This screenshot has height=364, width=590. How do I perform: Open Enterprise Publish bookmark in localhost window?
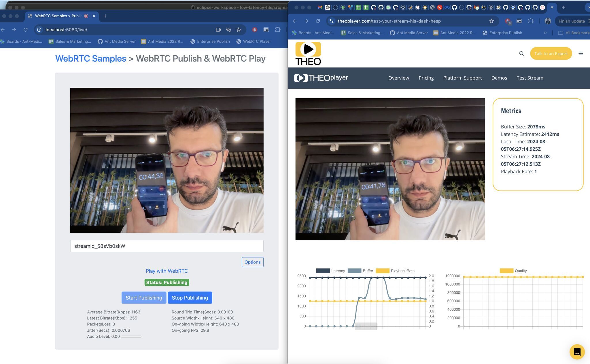tap(210, 41)
